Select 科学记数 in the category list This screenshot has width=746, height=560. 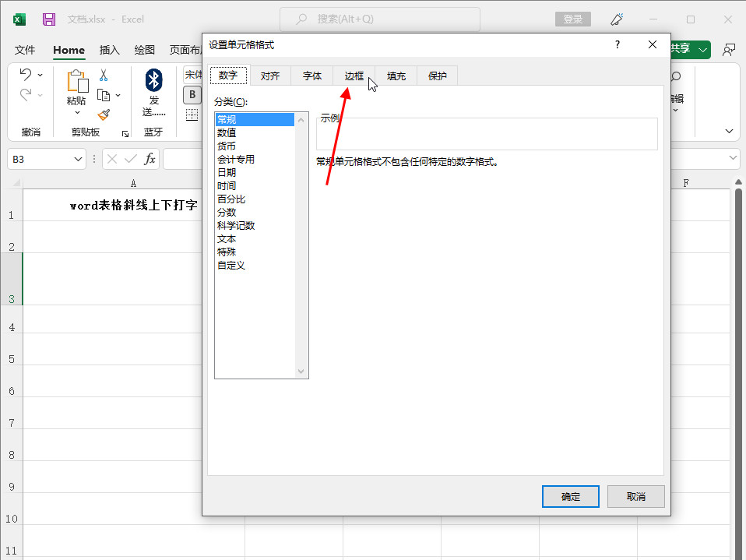(255, 226)
